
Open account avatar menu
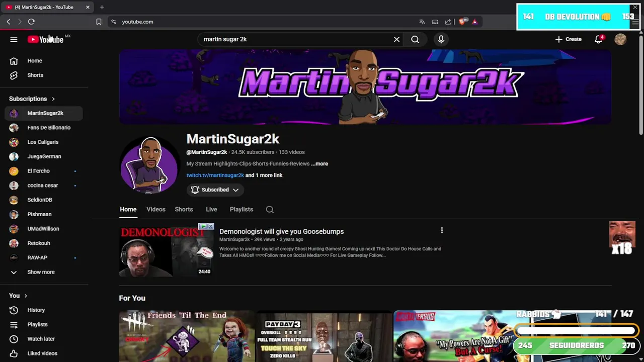pyautogui.click(x=620, y=39)
